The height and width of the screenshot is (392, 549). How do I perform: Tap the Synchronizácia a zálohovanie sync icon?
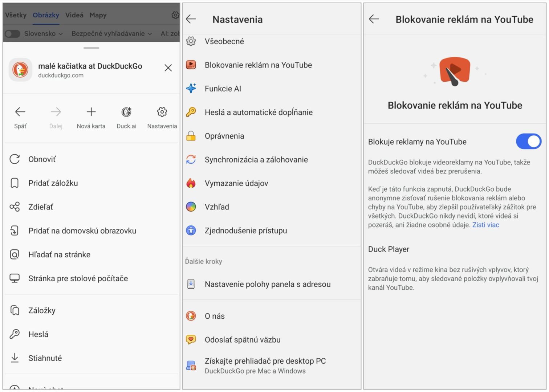pyautogui.click(x=191, y=159)
